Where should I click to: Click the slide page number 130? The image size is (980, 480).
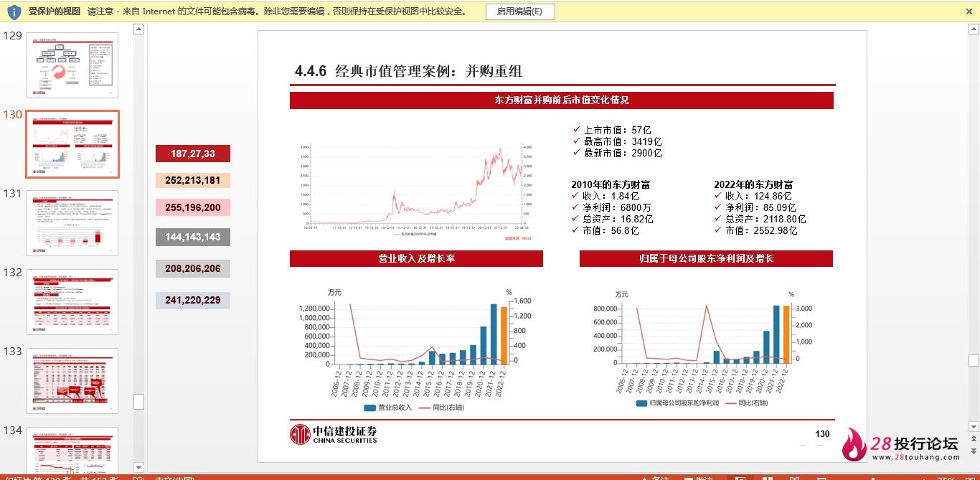[822, 434]
